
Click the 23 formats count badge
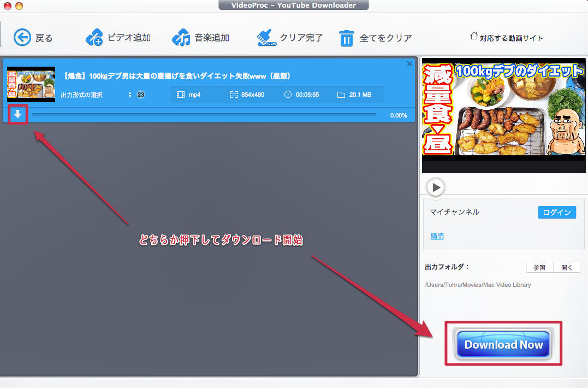point(141,95)
